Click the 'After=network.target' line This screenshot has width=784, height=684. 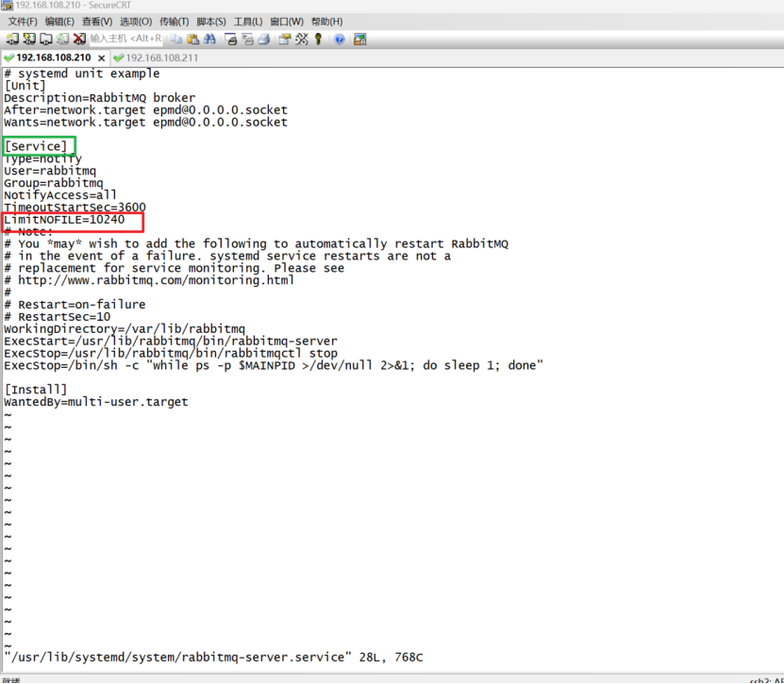click(x=145, y=110)
